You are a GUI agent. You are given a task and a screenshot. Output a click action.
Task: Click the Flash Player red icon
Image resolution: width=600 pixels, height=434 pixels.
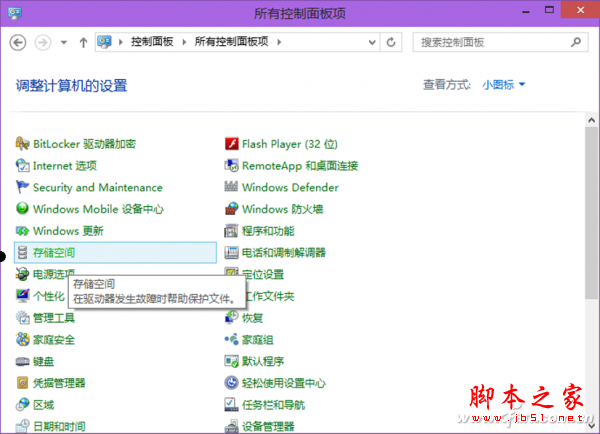232,144
